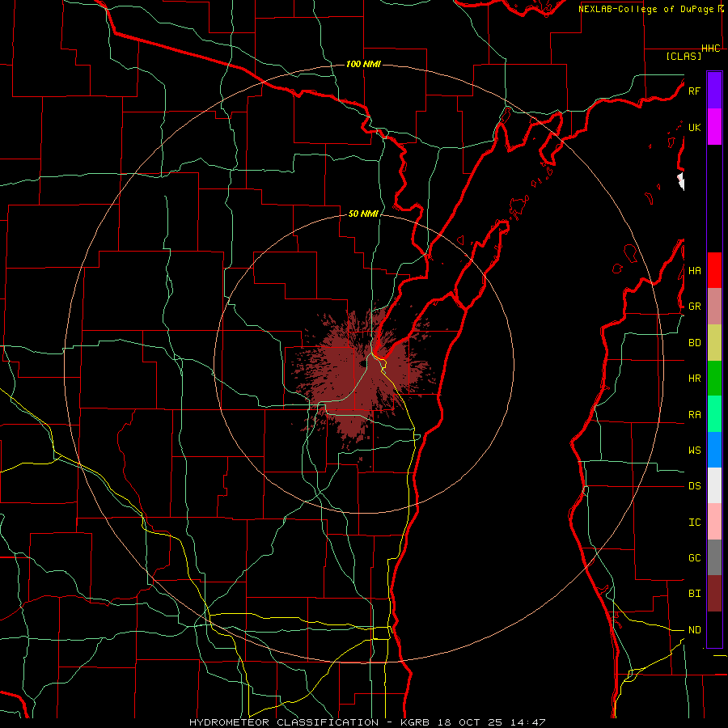Click the 'HA' legend label
The height and width of the screenshot is (728, 728).
coord(694,270)
